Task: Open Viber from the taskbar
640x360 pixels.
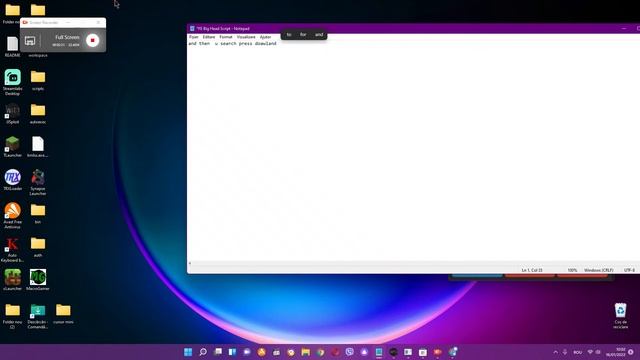Action: [350, 352]
